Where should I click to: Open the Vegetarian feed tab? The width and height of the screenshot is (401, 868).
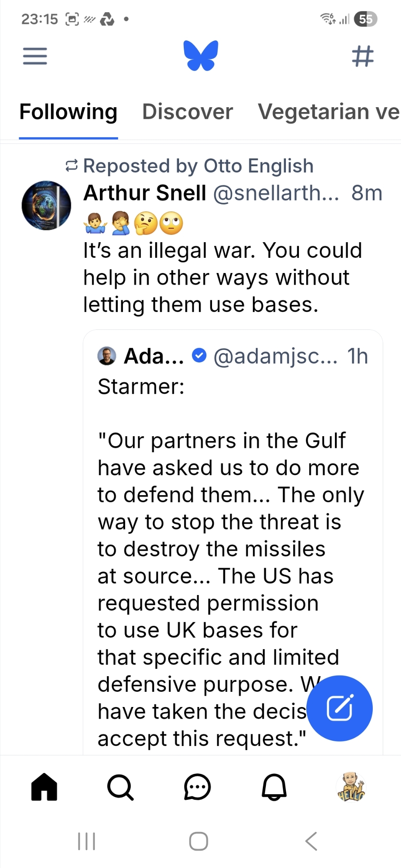click(x=328, y=112)
